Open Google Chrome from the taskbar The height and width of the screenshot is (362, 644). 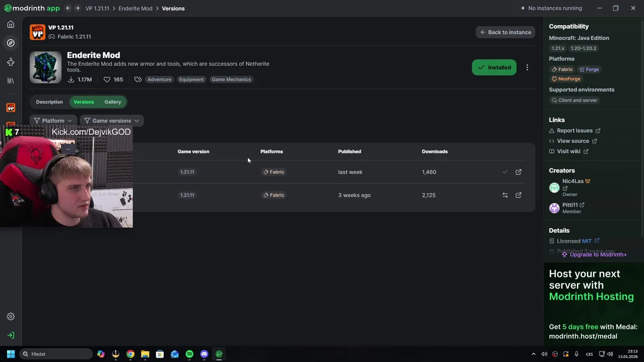point(130,354)
